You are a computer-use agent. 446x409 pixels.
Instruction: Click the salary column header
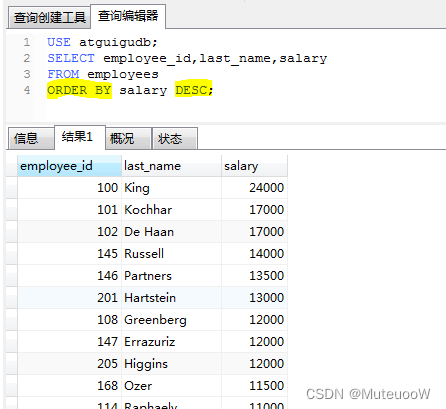point(254,166)
